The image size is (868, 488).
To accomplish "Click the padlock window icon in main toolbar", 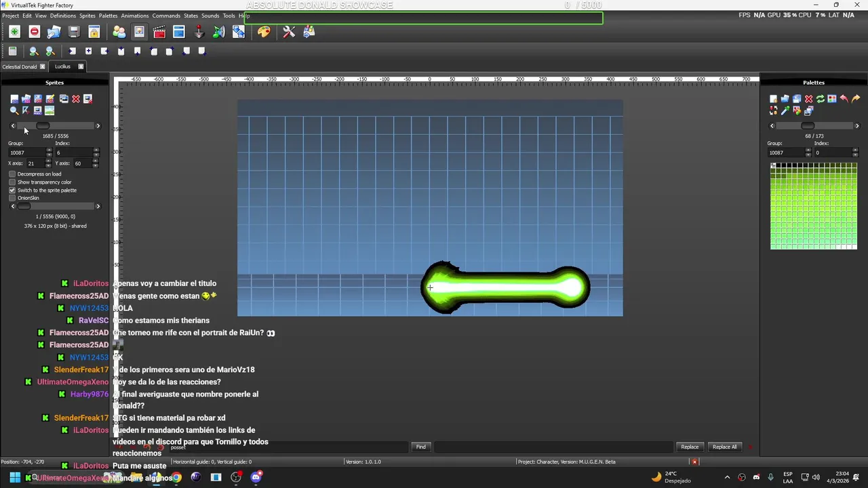I will point(94,32).
